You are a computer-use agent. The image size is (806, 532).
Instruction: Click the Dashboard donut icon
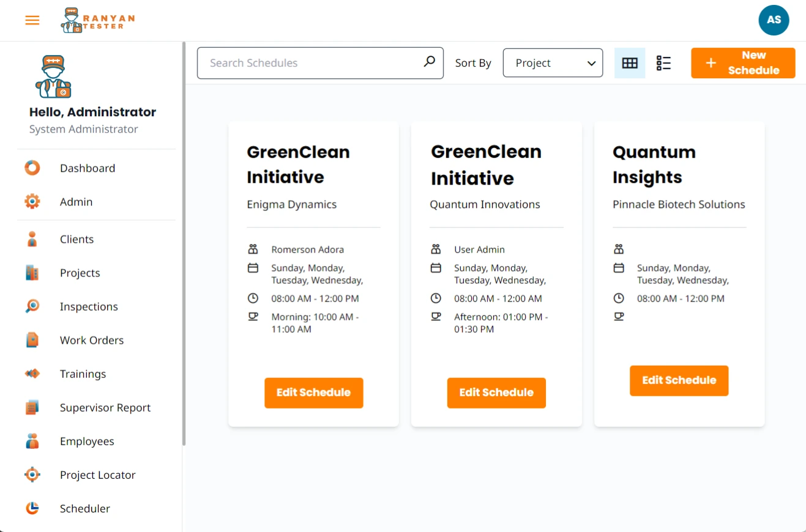(32, 168)
